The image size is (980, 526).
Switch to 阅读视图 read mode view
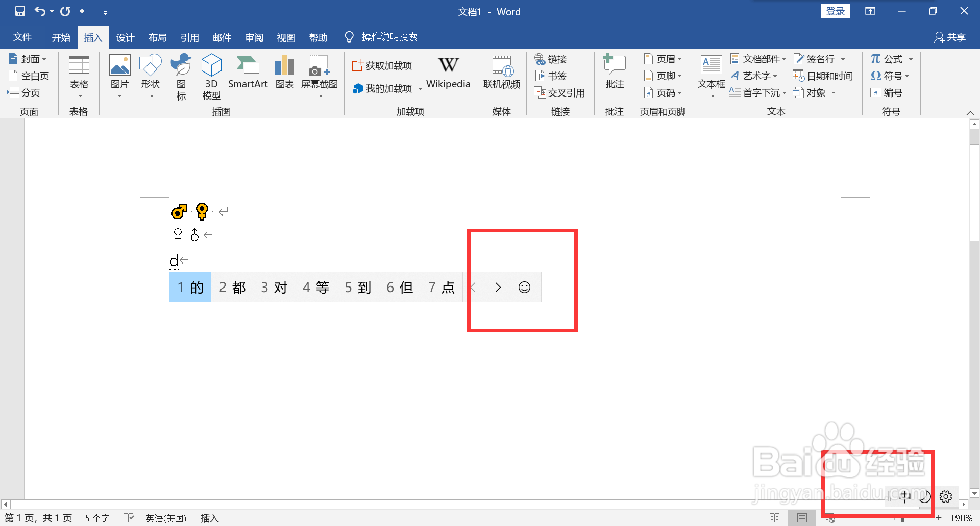(x=775, y=518)
